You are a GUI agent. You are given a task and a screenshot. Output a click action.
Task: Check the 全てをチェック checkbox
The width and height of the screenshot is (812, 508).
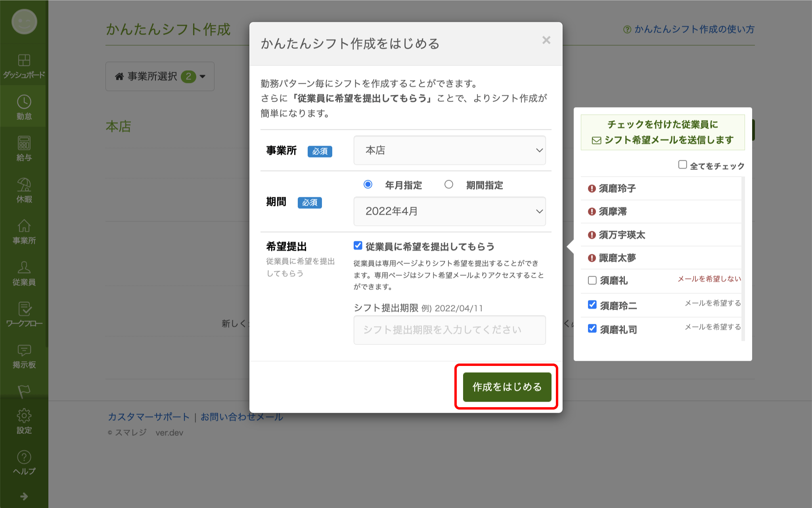click(x=682, y=165)
